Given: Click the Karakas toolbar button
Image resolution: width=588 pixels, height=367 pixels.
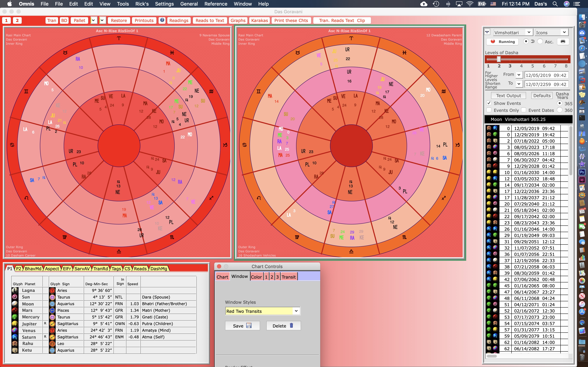Looking at the screenshot, I should [259, 20].
